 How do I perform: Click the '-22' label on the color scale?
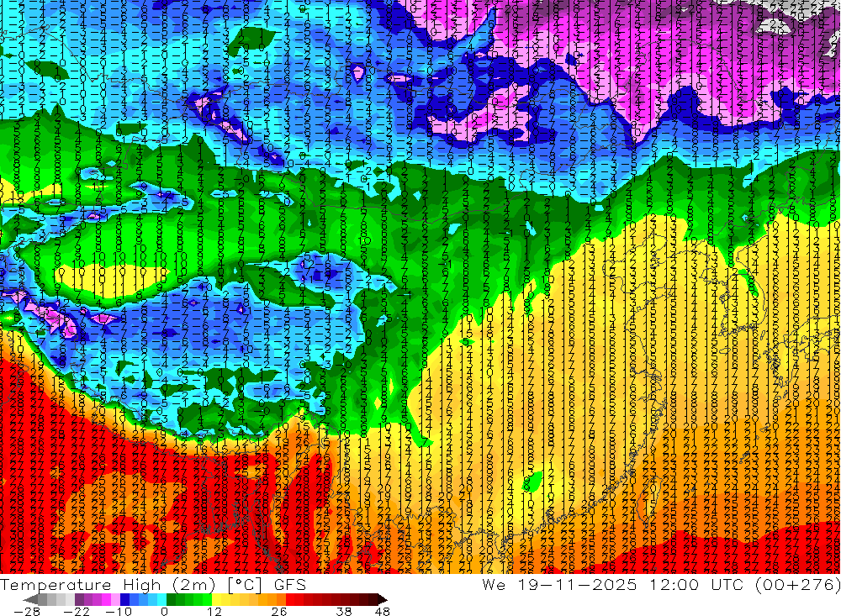[x=77, y=612]
